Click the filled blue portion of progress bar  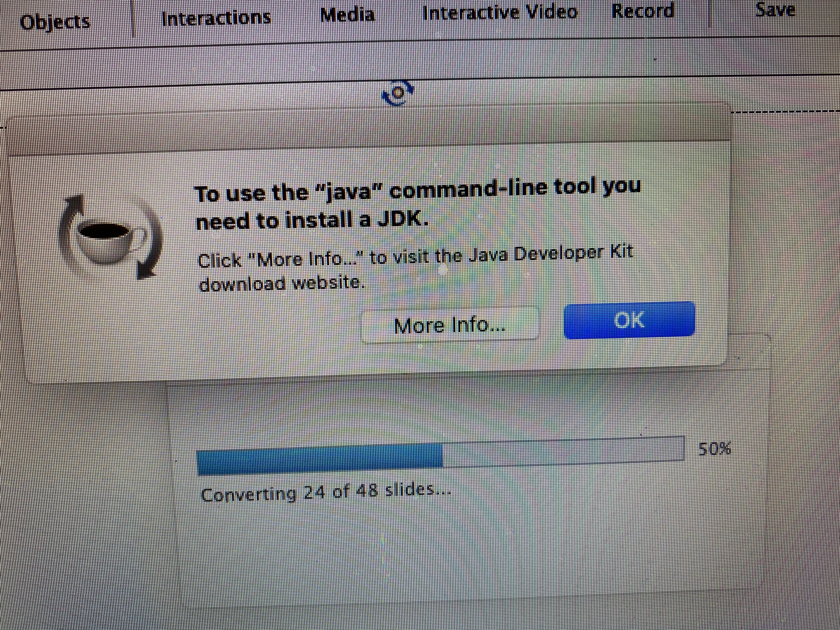(320, 459)
